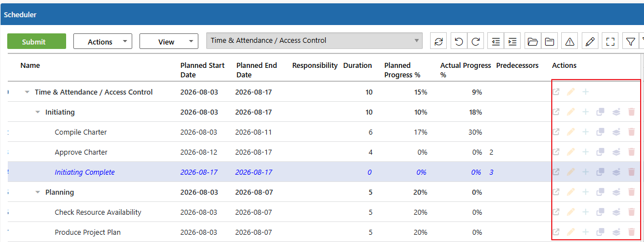Redo the last undone change
Screen dimensions: 644x242
476,42
